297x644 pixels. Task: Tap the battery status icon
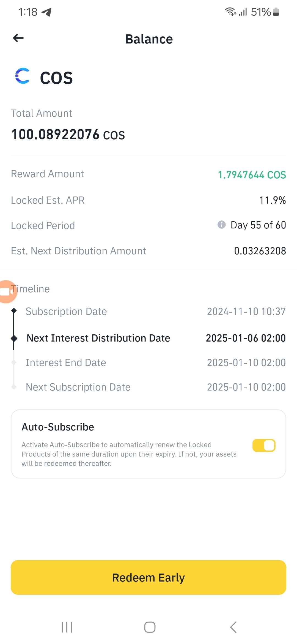[276, 12]
